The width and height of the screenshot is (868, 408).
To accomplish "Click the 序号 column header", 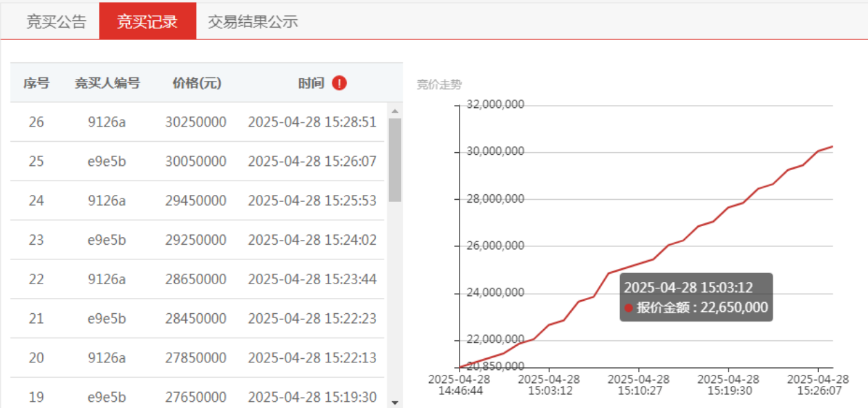I will [36, 83].
